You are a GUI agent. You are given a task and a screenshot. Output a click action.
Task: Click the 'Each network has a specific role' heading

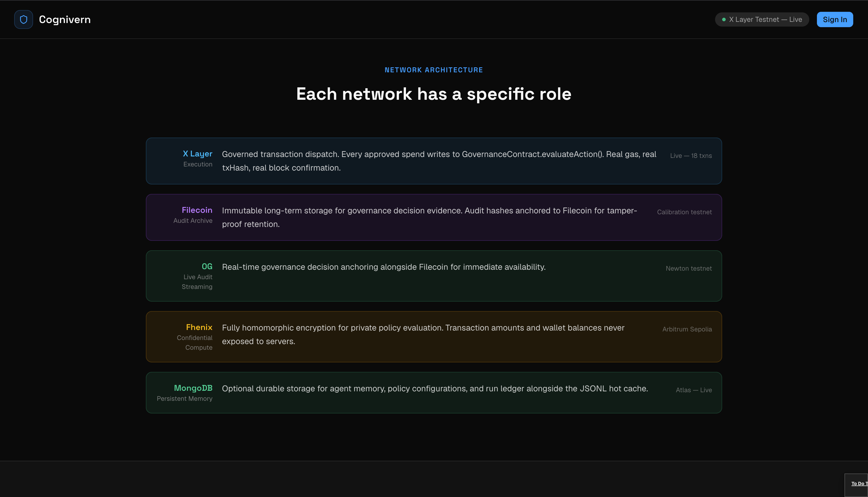434,94
